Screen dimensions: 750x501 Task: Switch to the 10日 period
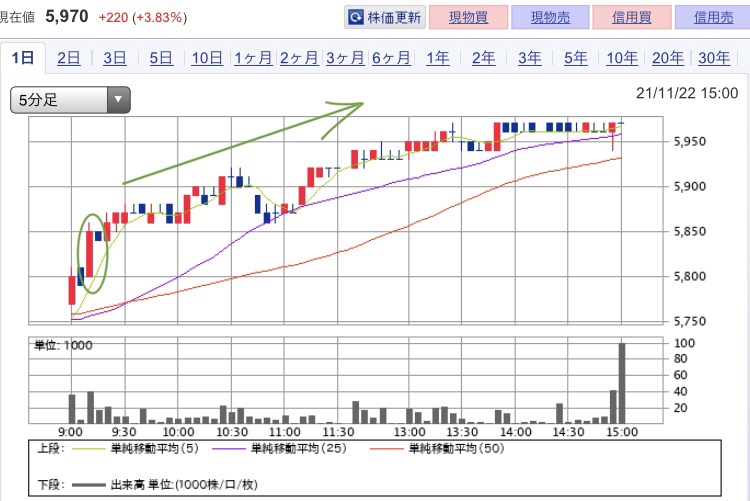point(207,58)
